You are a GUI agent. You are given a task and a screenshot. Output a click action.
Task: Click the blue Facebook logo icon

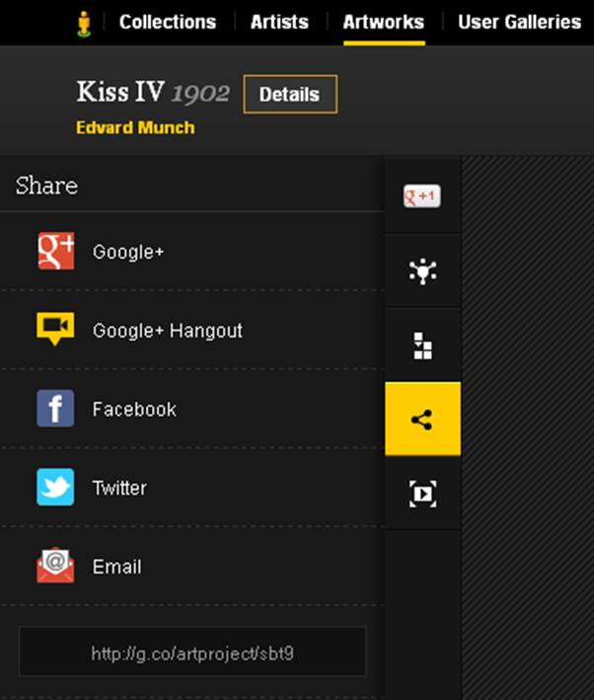(x=55, y=408)
